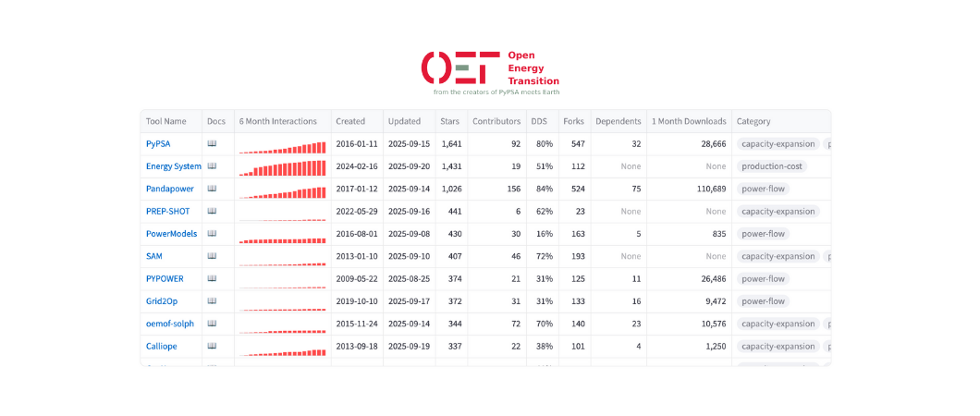Screen dimensions: 980x416
Task: Click the Category column header
Action: click(x=753, y=121)
